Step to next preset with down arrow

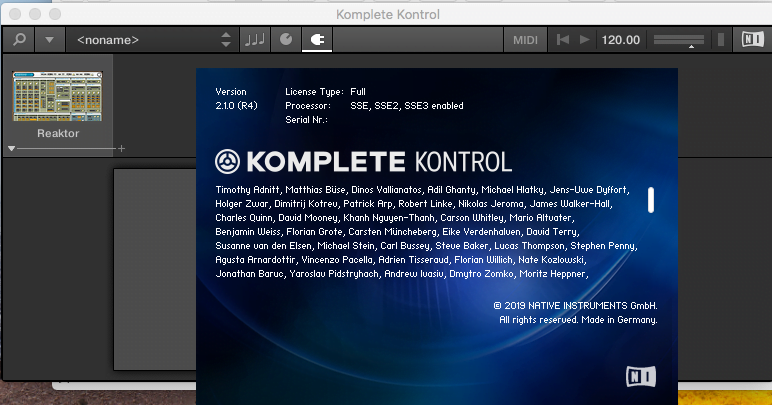pyautogui.click(x=226, y=44)
